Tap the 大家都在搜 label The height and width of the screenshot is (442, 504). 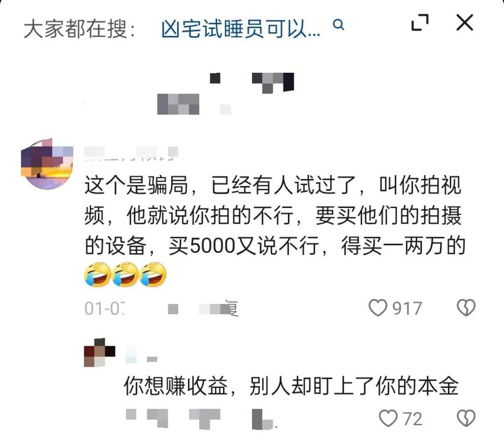[80, 29]
